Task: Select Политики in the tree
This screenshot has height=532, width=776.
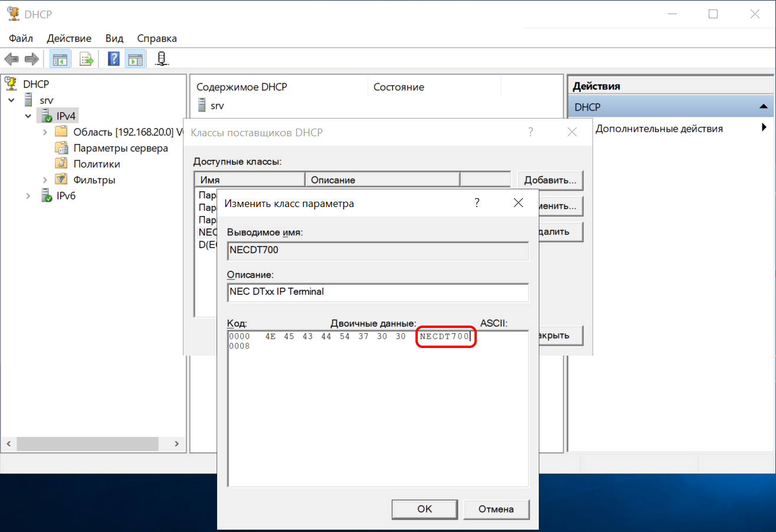Action: 96,164
